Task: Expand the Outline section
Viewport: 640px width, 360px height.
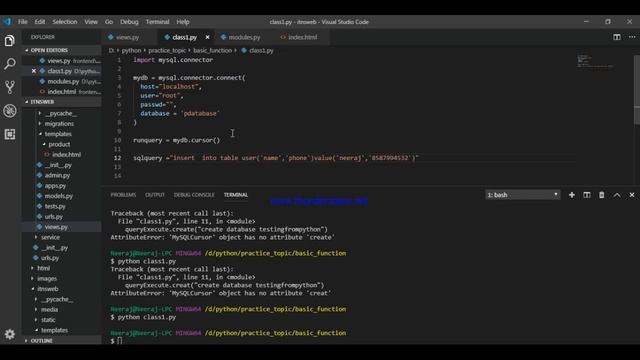Action: point(61,340)
